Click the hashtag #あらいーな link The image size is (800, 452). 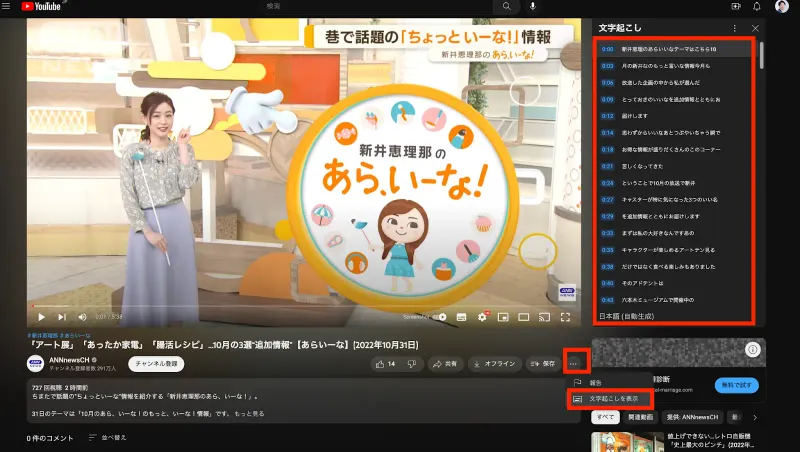pos(76,336)
